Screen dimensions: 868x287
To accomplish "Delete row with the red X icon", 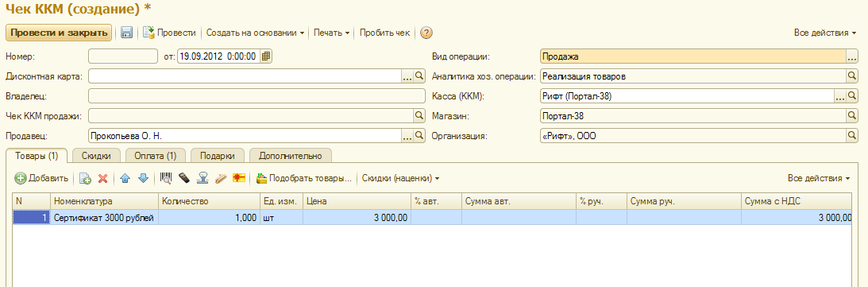I will [x=102, y=178].
